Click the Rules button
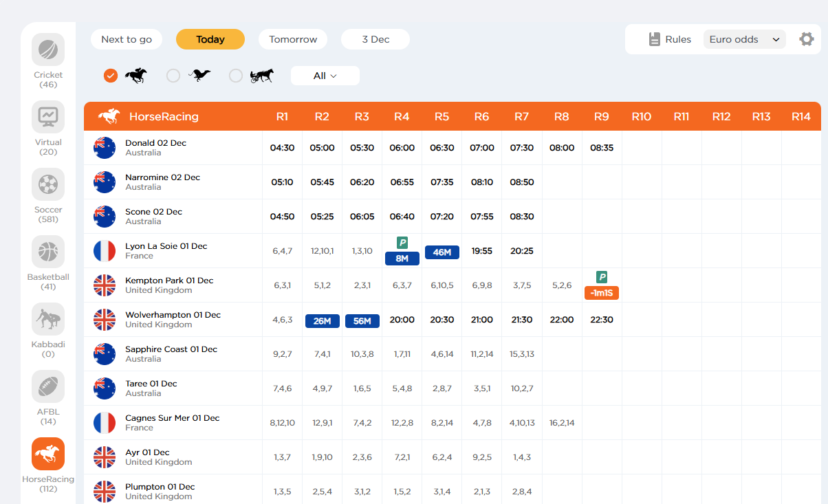 pyautogui.click(x=671, y=39)
